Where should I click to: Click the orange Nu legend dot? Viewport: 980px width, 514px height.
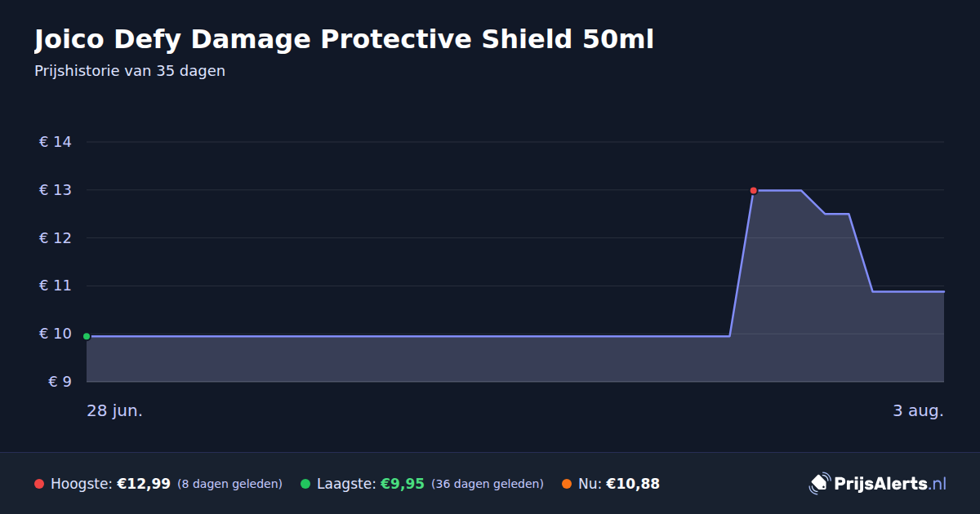(x=567, y=484)
